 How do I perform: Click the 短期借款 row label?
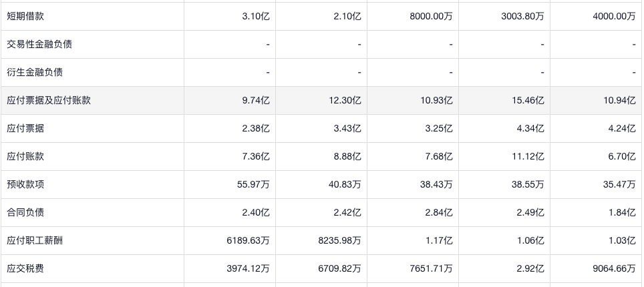pyautogui.click(x=25, y=16)
